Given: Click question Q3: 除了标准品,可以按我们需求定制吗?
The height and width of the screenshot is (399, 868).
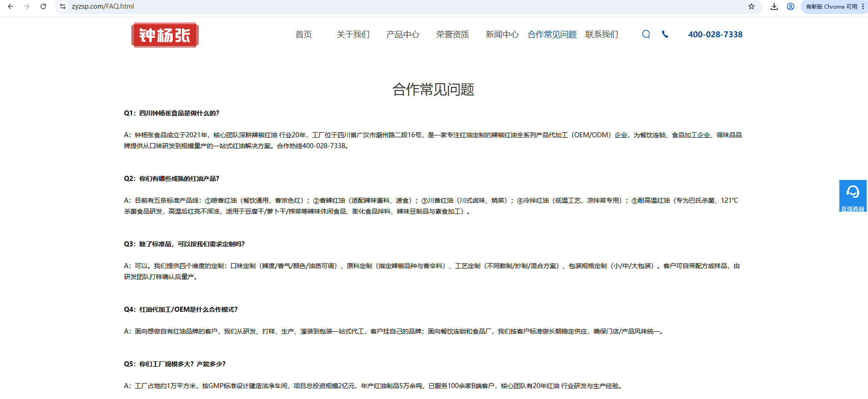Looking at the screenshot, I should [x=184, y=244].
